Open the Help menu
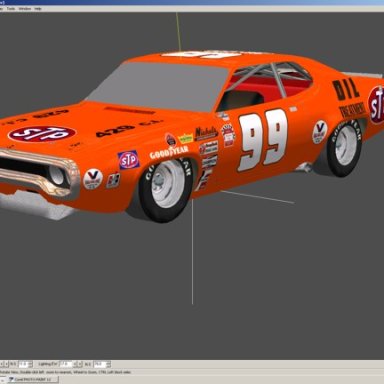Image resolution: width=384 pixels, height=384 pixels. point(38,9)
